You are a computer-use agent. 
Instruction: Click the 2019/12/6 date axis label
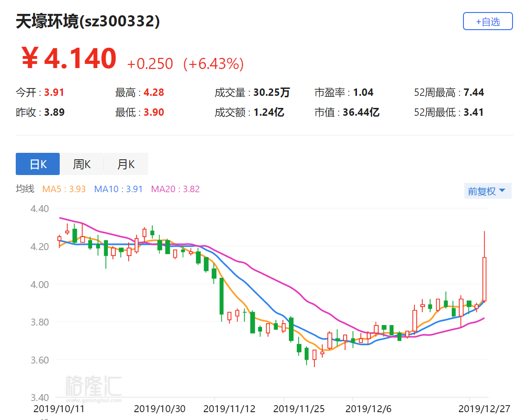click(x=369, y=409)
